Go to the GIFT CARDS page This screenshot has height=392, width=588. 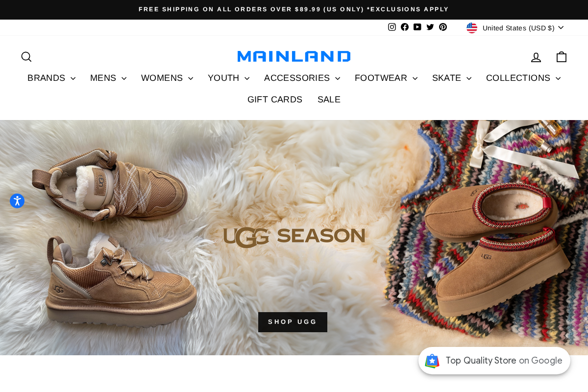coord(275,100)
